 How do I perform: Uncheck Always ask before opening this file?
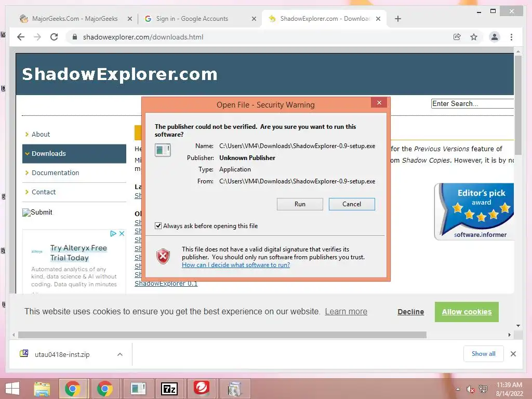coord(158,225)
